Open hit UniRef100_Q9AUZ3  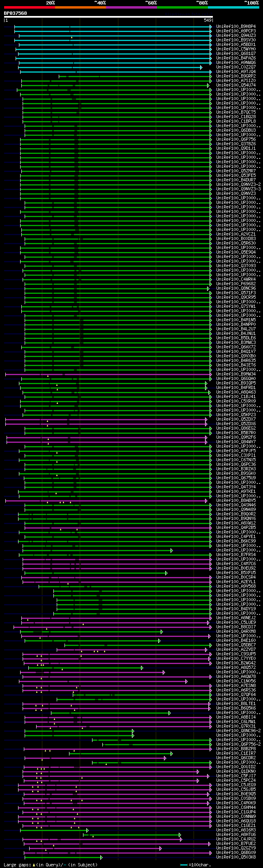click(236, 36)
